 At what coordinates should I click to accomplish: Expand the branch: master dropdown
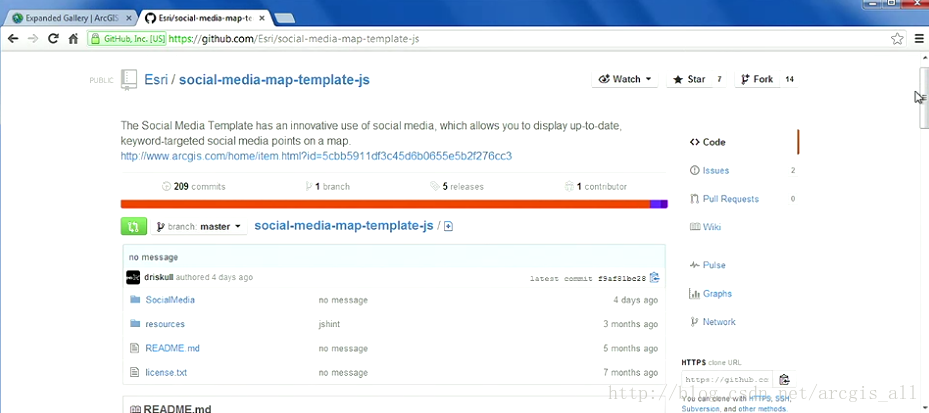point(200,227)
